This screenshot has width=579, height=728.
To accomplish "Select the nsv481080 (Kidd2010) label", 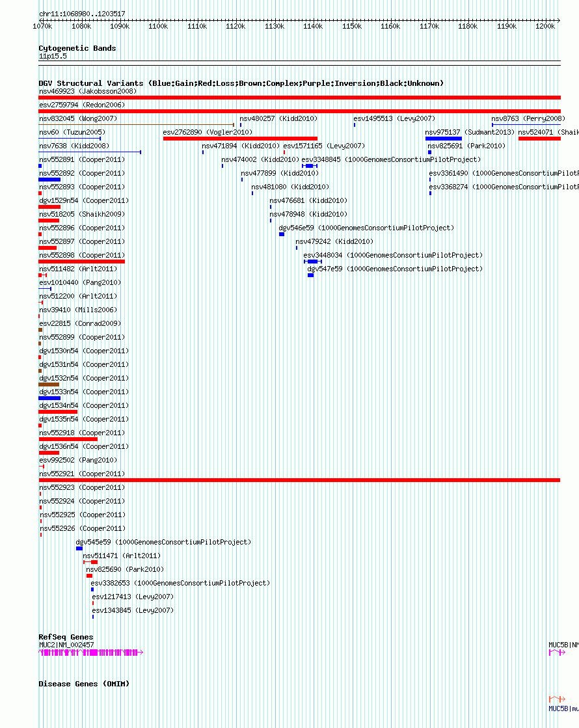I will [290, 187].
